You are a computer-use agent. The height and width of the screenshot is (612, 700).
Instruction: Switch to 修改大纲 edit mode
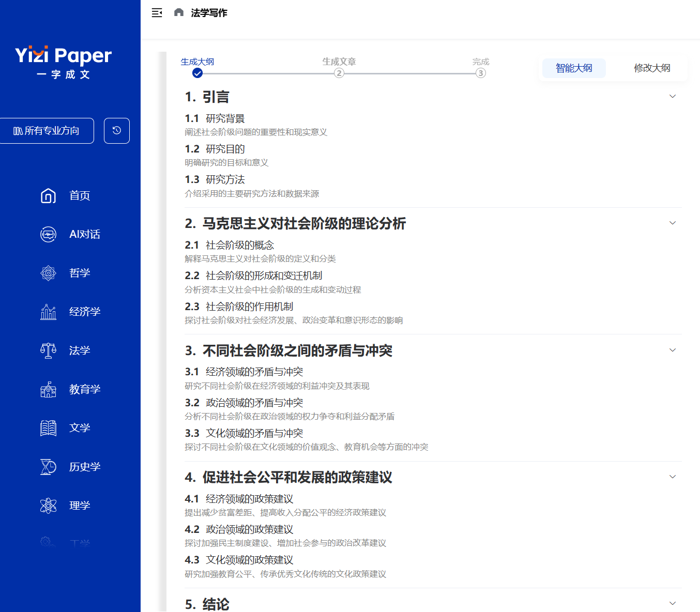[x=652, y=68]
